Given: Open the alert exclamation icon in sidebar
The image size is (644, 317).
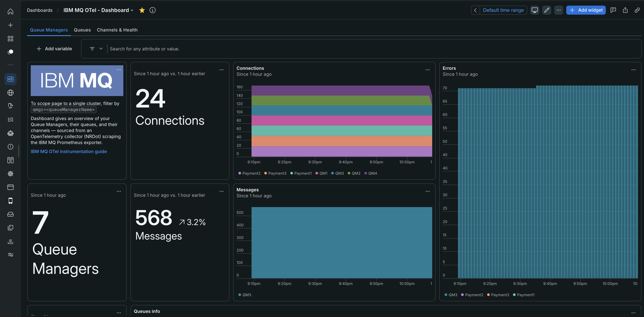Looking at the screenshot, I should tap(10, 147).
